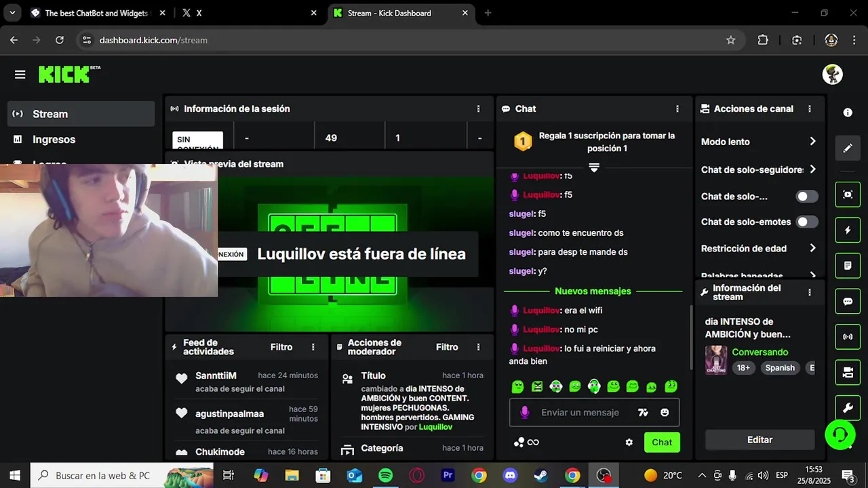Screen dimensions: 868x488
Task: Click the Enviar un mensaje input
Action: [x=580, y=412]
